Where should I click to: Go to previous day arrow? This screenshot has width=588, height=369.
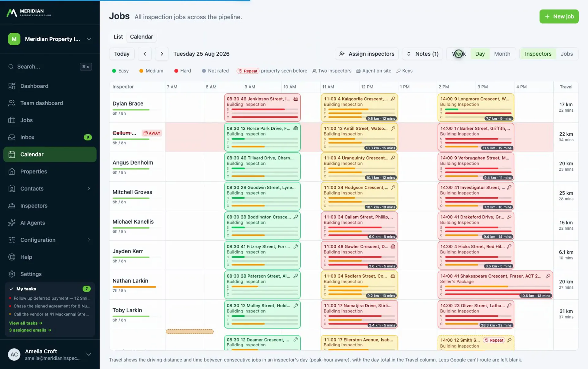tap(145, 54)
